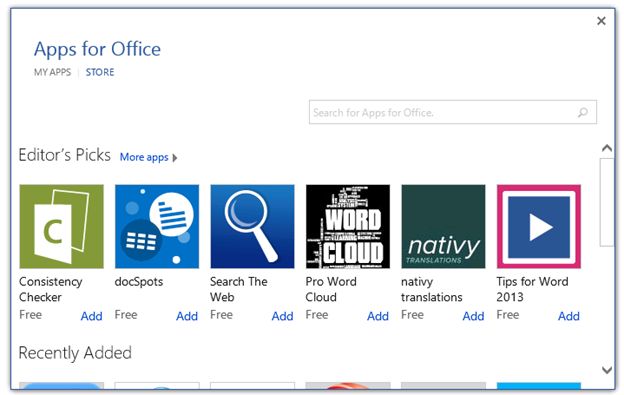The width and height of the screenshot is (624, 395).
Task: Add the Pro Word Cloud app
Action: coord(378,316)
